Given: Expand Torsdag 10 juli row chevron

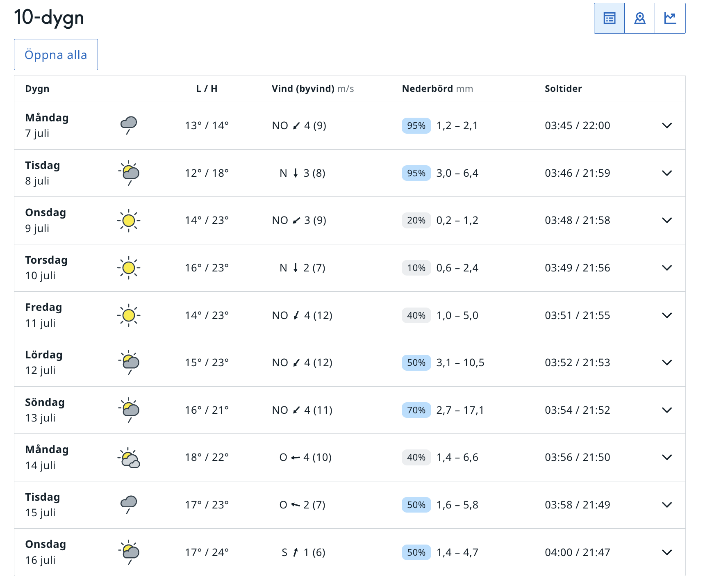Looking at the screenshot, I should coord(667,268).
